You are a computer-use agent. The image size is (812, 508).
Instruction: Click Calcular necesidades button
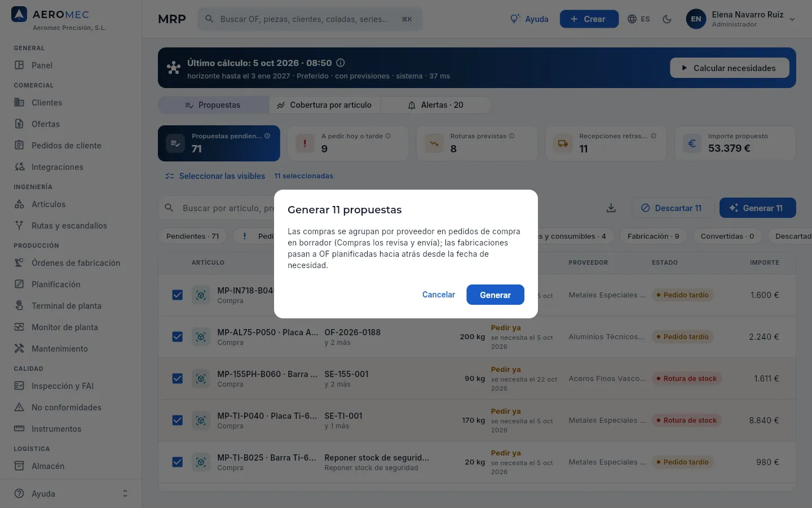pos(729,68)
